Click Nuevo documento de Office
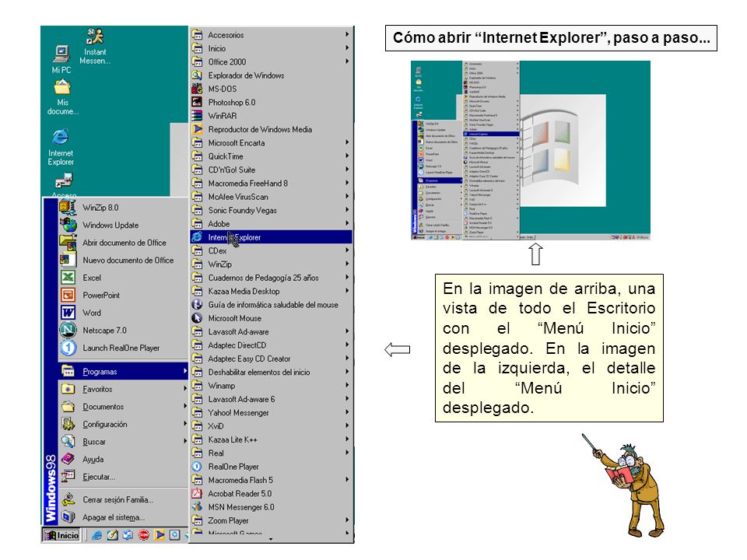The height and width of the screenshot is (560, 747). [124, 260]
